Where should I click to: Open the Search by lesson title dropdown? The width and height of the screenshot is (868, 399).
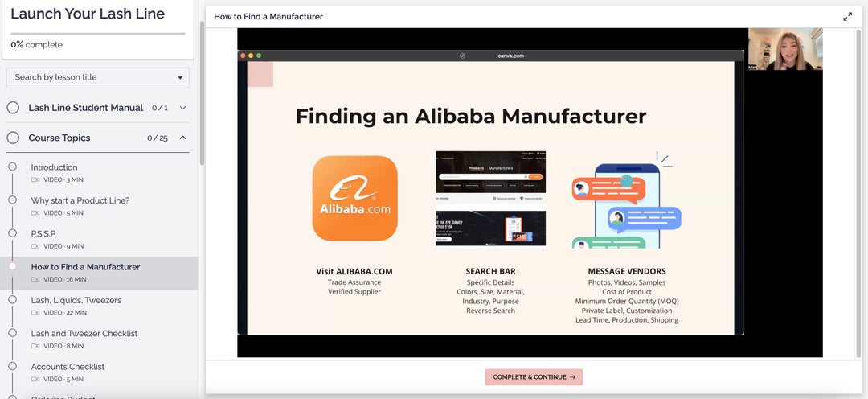98,77
